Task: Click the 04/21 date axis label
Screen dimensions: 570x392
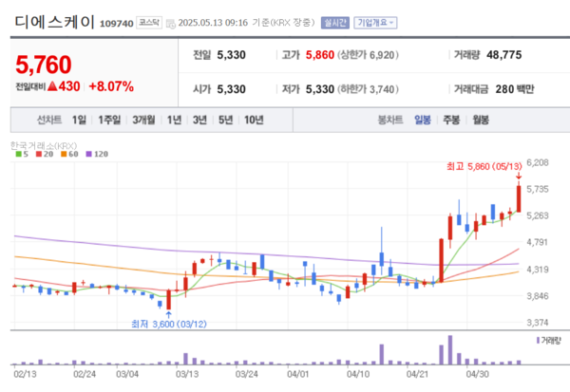Action: coord(418,374)
